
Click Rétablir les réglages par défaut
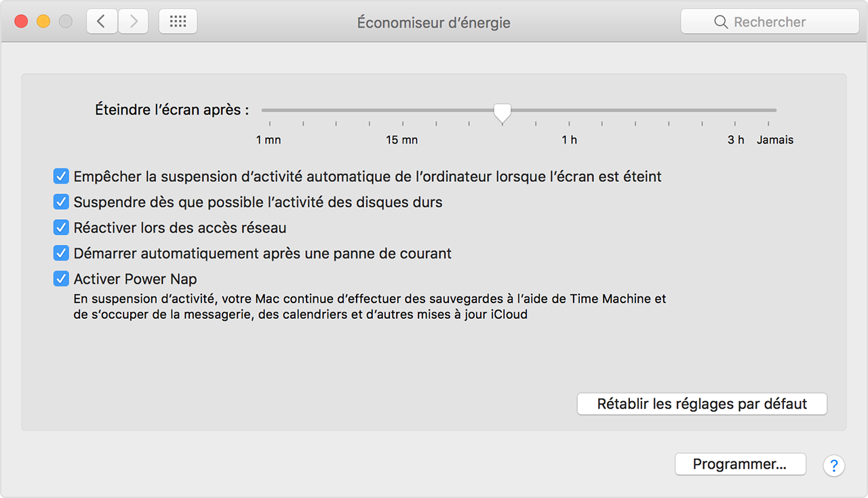click(x=702, y=404)
